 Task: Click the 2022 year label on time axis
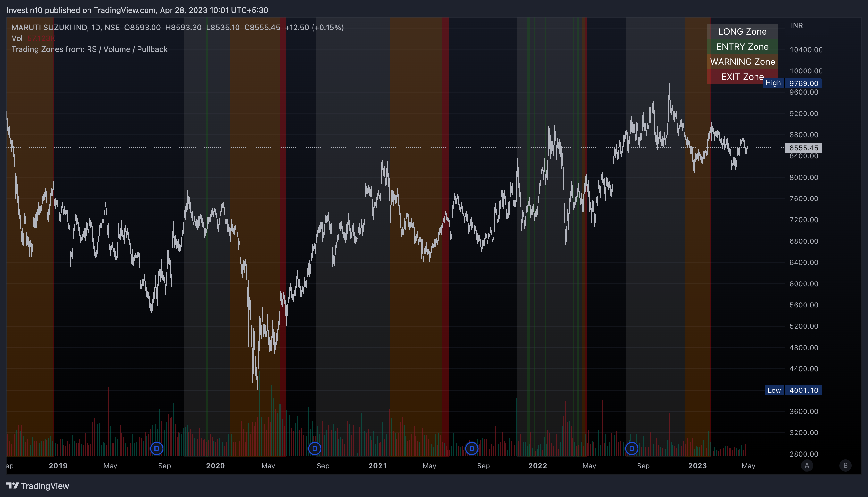click(538, 466)
